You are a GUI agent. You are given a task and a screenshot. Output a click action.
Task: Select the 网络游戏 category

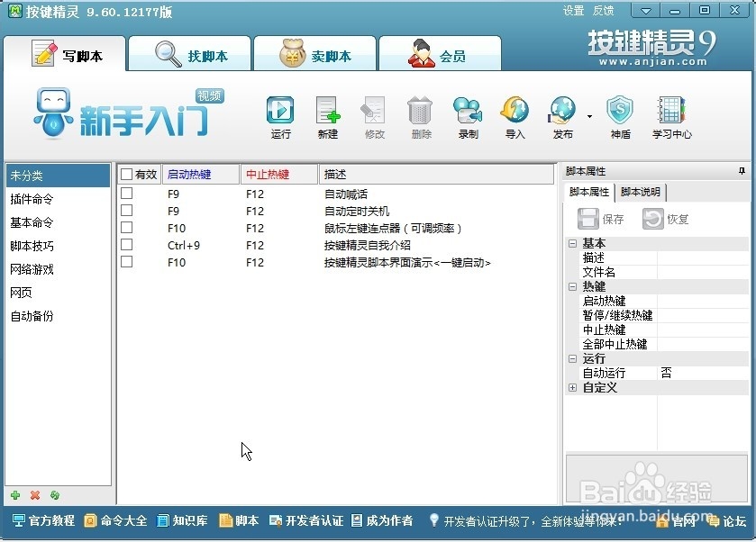[x=58, y=269]
